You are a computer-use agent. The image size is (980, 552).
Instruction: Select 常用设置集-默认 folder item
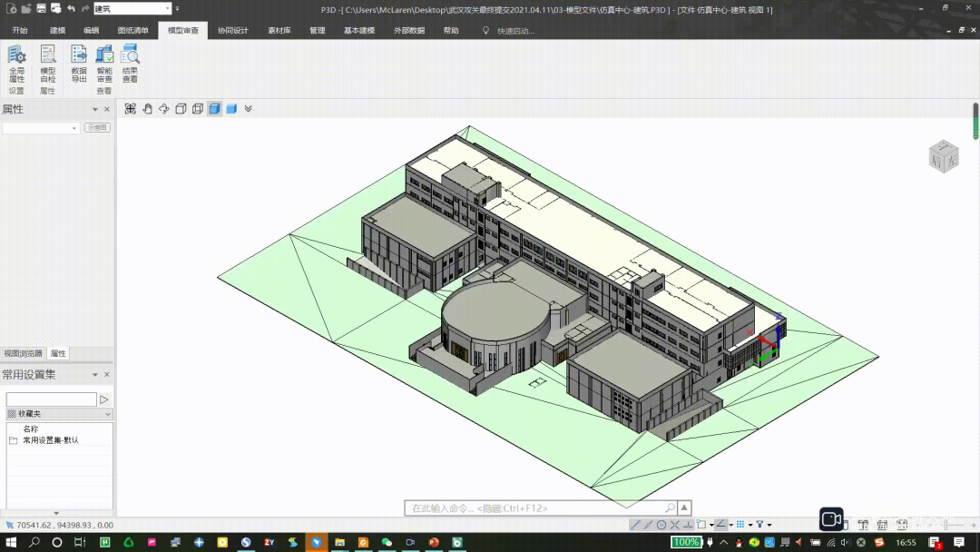(51, 440)
